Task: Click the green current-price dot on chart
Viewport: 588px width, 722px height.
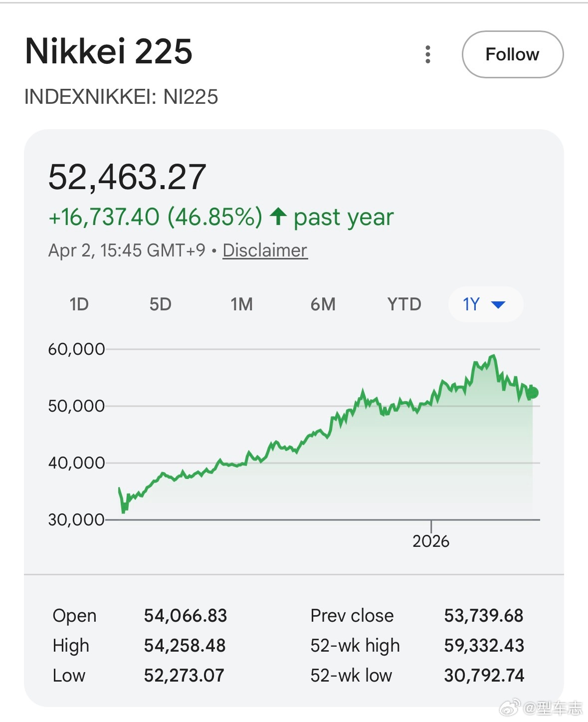Action: tap(533, 393)
